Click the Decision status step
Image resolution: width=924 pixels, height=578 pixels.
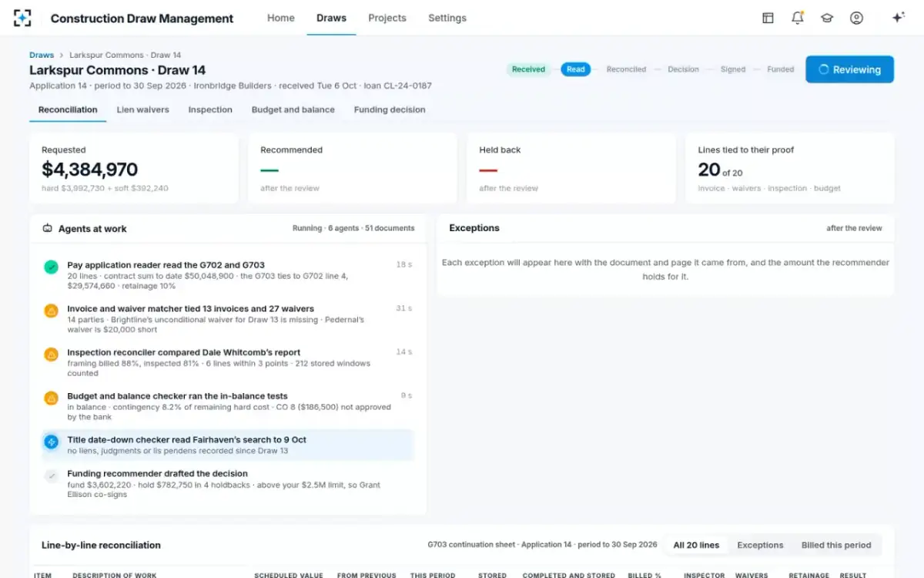(683, 69)
